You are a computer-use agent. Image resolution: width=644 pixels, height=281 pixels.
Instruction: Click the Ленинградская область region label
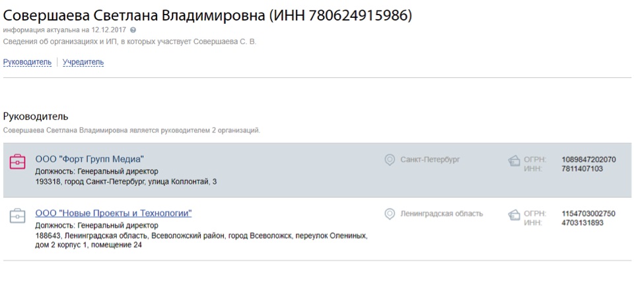click(x=442, y=214)
